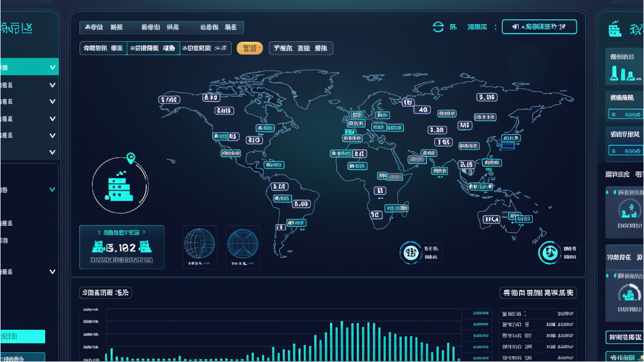
Task: Select the factory icon heading the right panel
Action: coord(615,29)
